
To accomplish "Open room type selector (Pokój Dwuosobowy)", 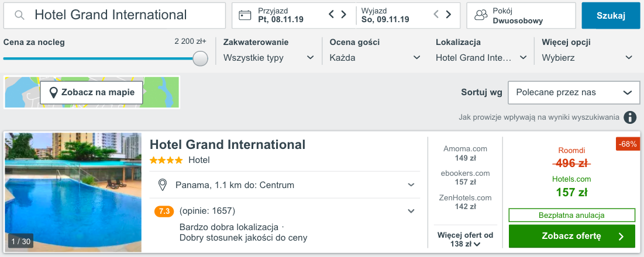I will tap(521, 16).
